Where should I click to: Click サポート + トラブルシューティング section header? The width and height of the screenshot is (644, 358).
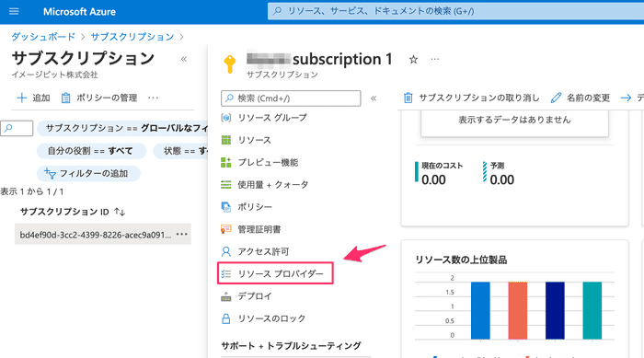(292, 346)
